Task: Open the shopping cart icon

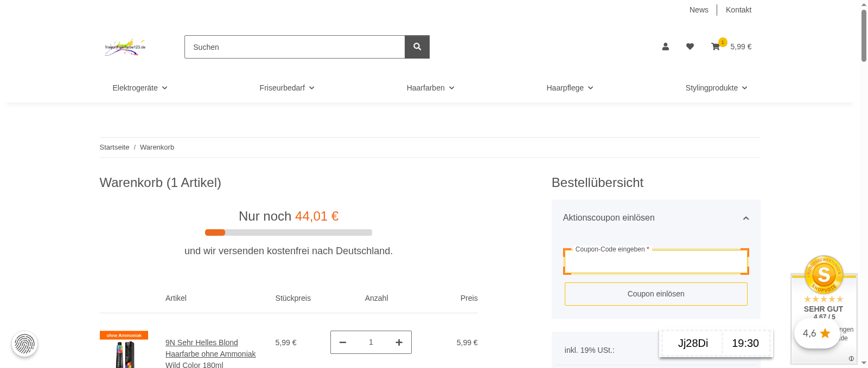Action: pyautogui.click(x=716, y=47)
